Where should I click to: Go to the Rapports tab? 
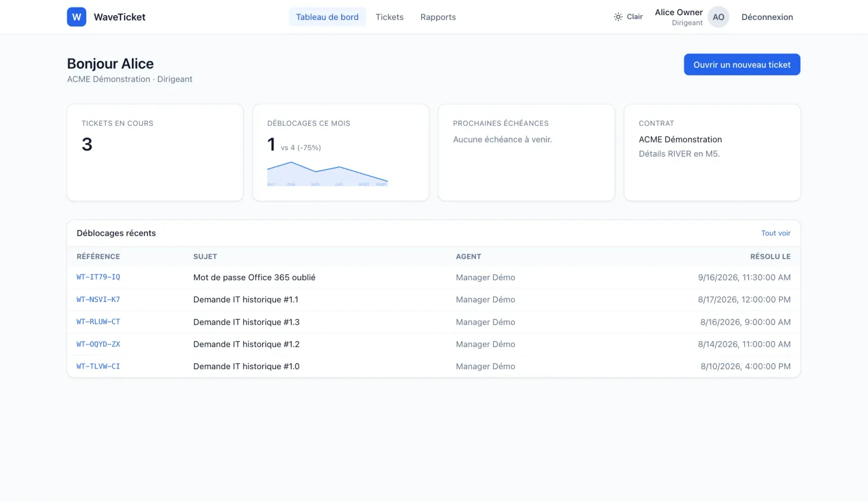coord(438,17)
